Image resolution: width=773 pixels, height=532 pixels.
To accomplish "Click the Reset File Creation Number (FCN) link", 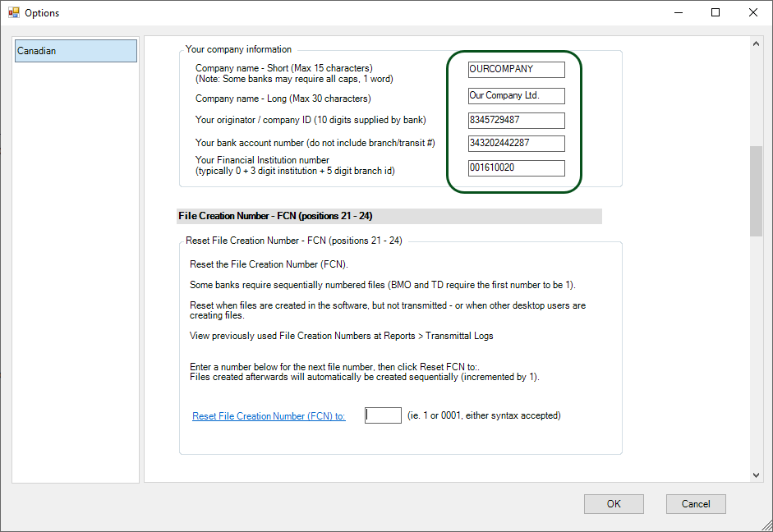I will coord(268,415).
